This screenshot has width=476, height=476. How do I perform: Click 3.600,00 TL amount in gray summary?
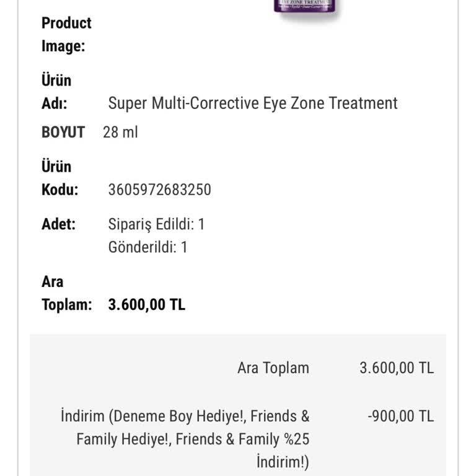point(397,368)
